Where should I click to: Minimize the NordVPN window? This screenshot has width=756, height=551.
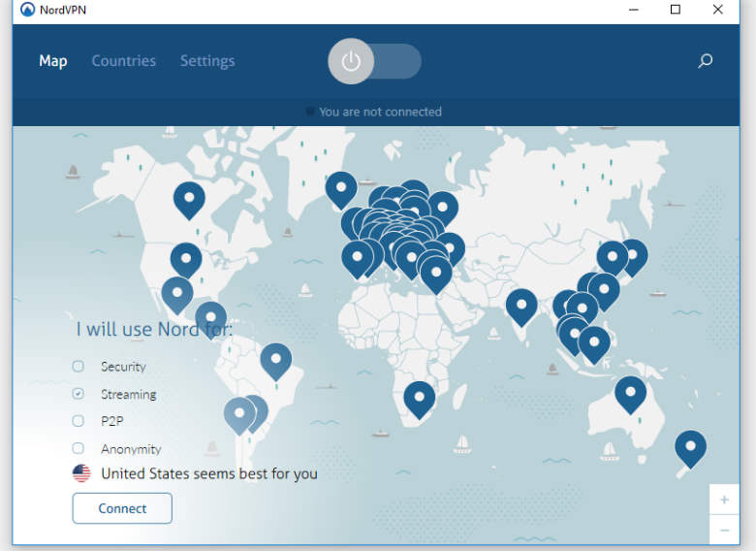coord(634,10)
